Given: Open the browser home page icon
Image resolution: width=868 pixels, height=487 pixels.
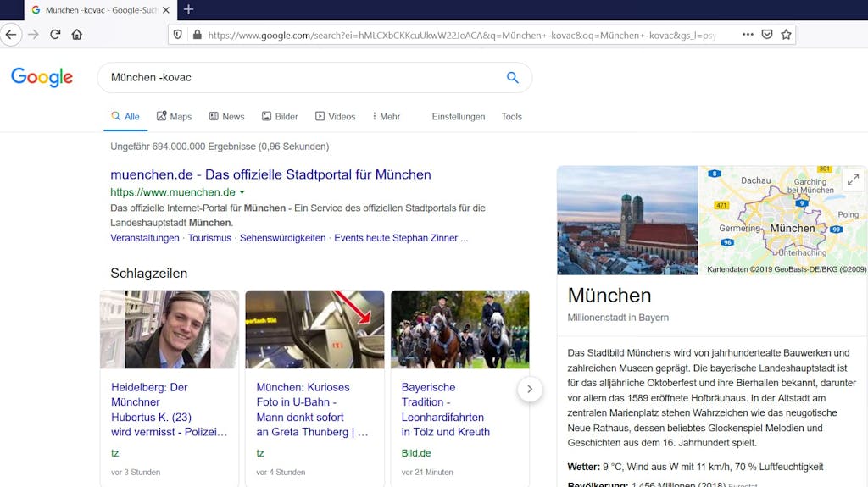Looking at the screenshot, I should click(x=76, y=35).
